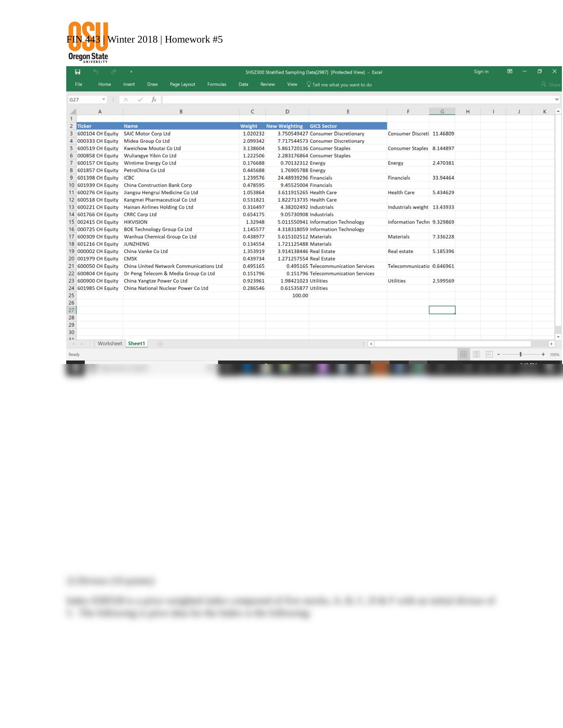
Task: Click the Share button
Action: (x=551, y=85)
